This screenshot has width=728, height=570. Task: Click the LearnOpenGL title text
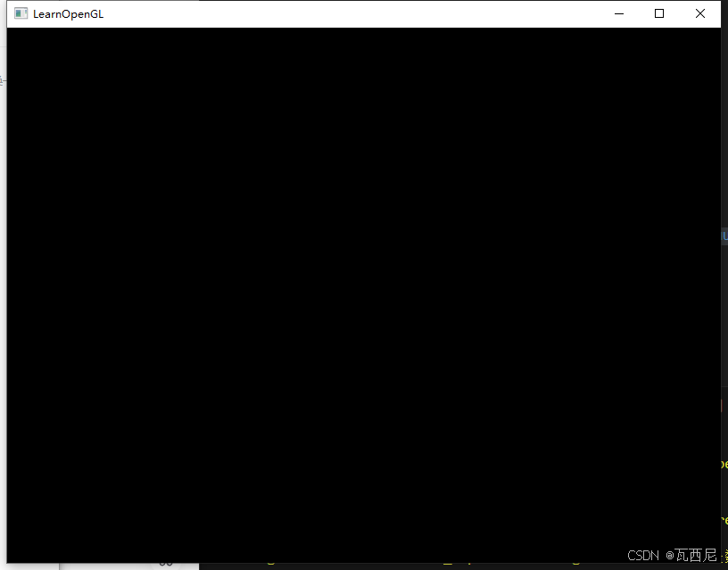point(68,14)
